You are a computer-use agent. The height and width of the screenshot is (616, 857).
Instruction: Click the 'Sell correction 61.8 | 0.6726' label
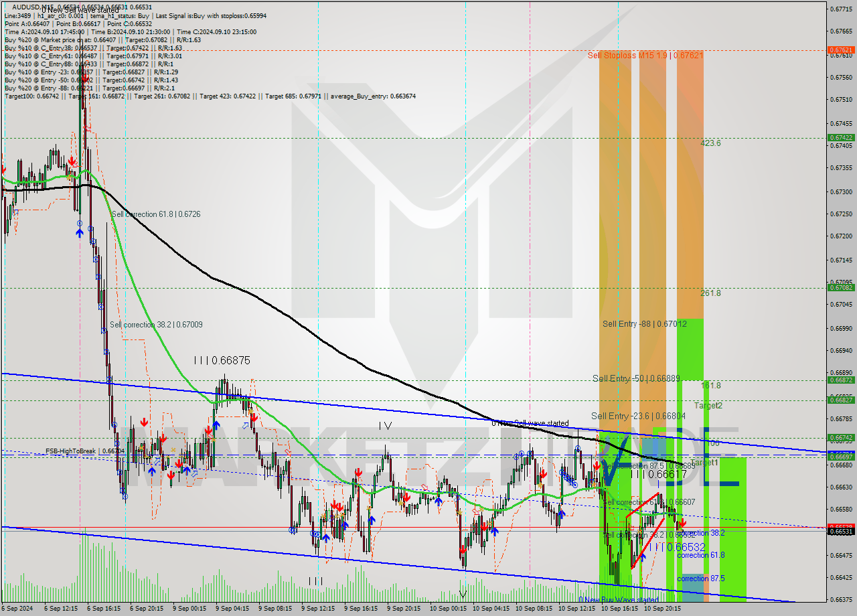tap(156, 214)
